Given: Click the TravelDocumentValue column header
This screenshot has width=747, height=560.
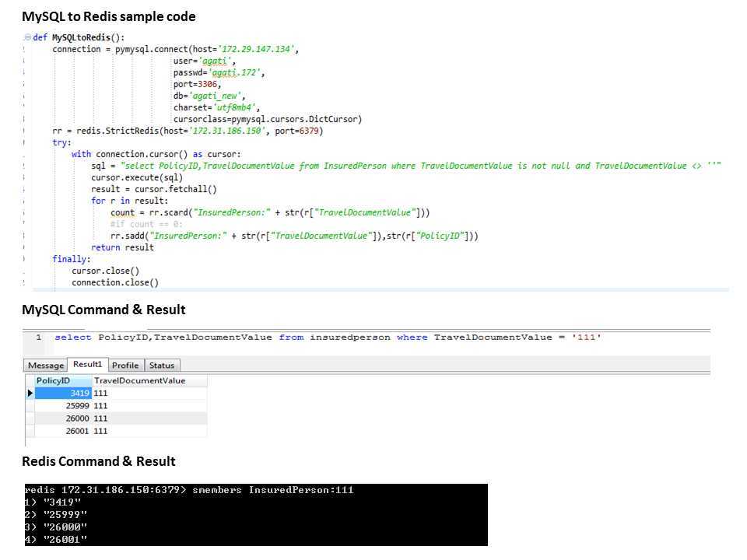Looking at the screenshot, I should tap(149, 380).
